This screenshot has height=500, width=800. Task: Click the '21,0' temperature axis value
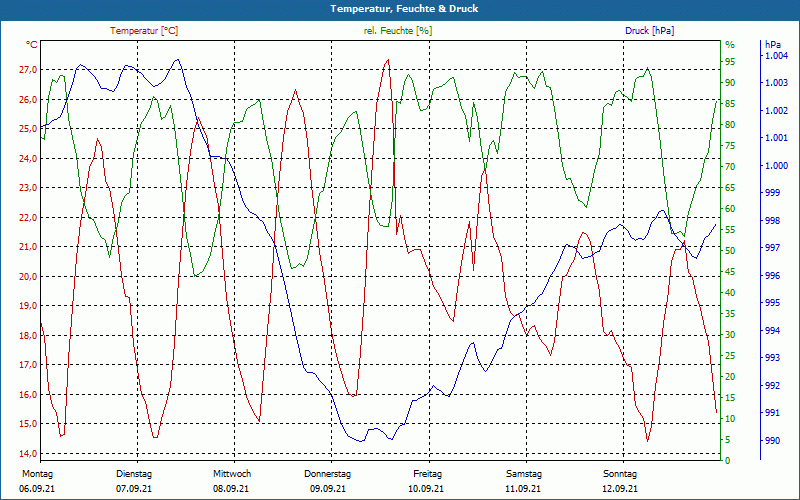pos(28,247)
